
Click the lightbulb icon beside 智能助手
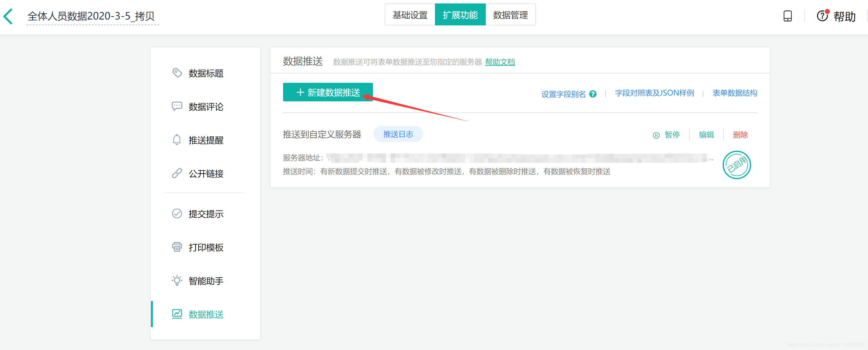pos(177,280)
